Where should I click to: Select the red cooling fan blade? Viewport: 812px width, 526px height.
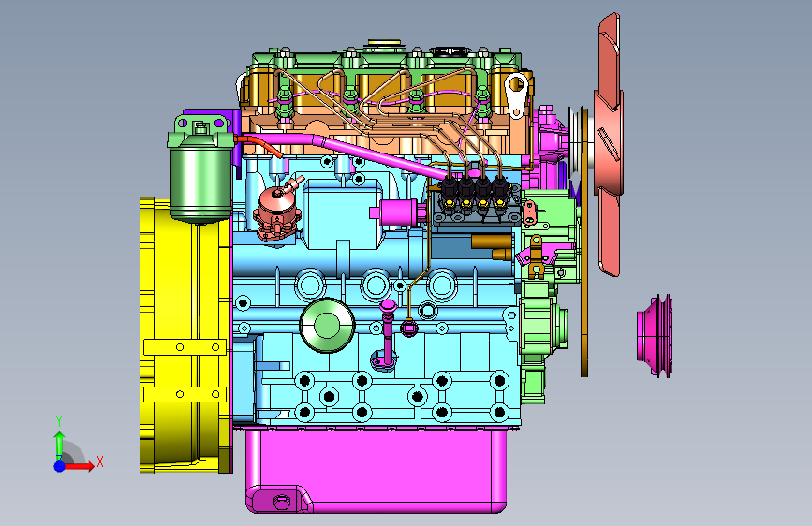coord(608,145)
